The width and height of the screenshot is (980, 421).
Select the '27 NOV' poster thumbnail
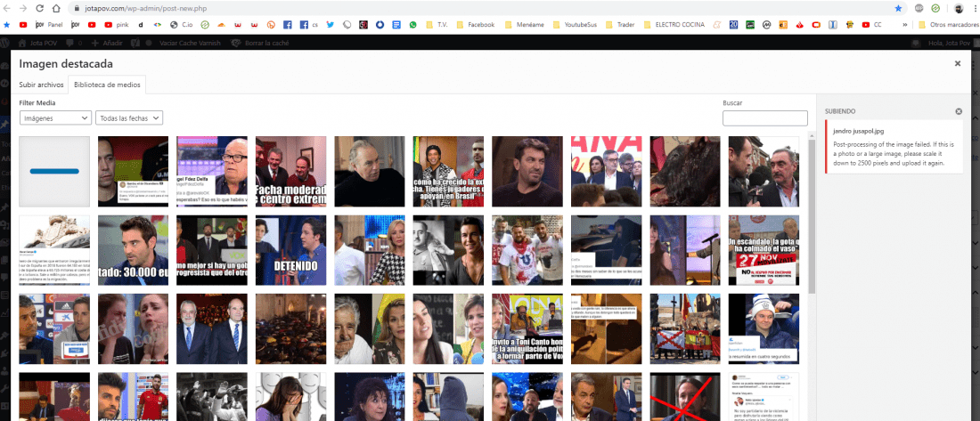click(x=764, y=250)
